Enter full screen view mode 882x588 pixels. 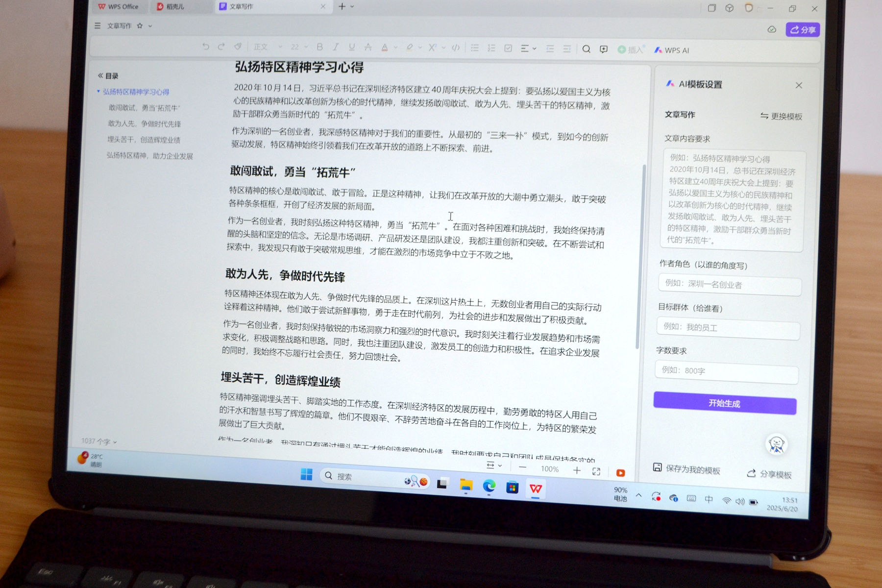tap(596, 471)
